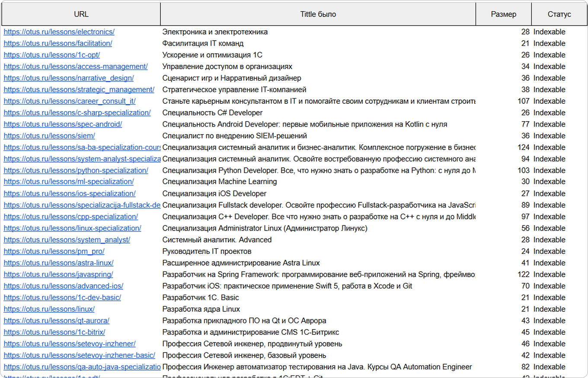Visit the lessons/setevoy-inzhener/ link
This screenshot has width=588, height=378.
70,344
